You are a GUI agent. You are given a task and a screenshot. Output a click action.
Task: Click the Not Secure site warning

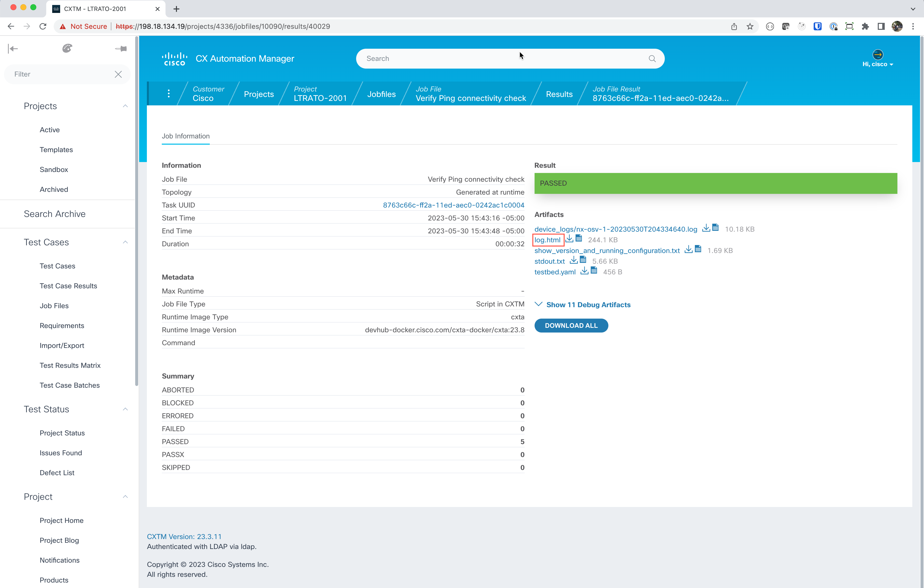coord(83,26)
